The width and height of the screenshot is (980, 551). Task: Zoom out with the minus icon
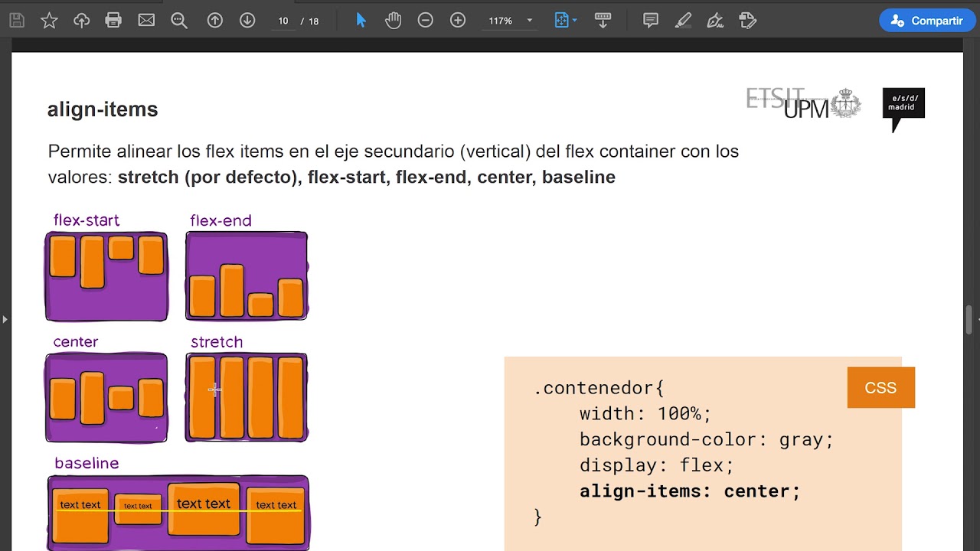pyautogui.click(x=426, y=21)
